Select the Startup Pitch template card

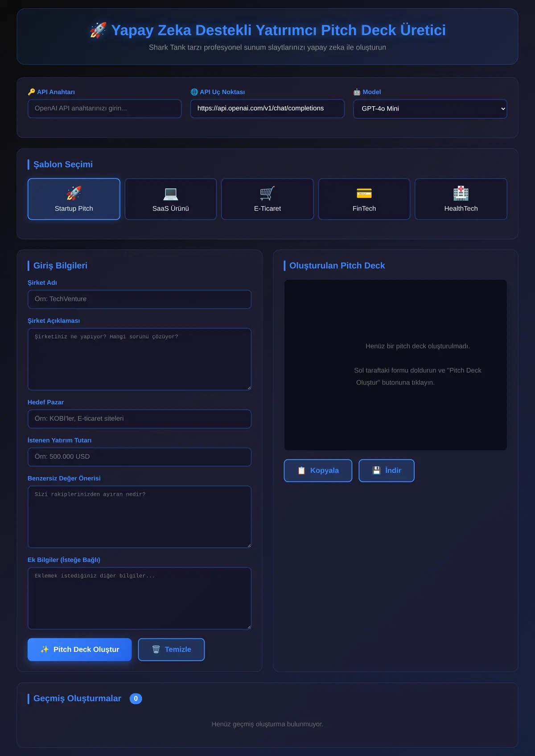click(74, 199)
